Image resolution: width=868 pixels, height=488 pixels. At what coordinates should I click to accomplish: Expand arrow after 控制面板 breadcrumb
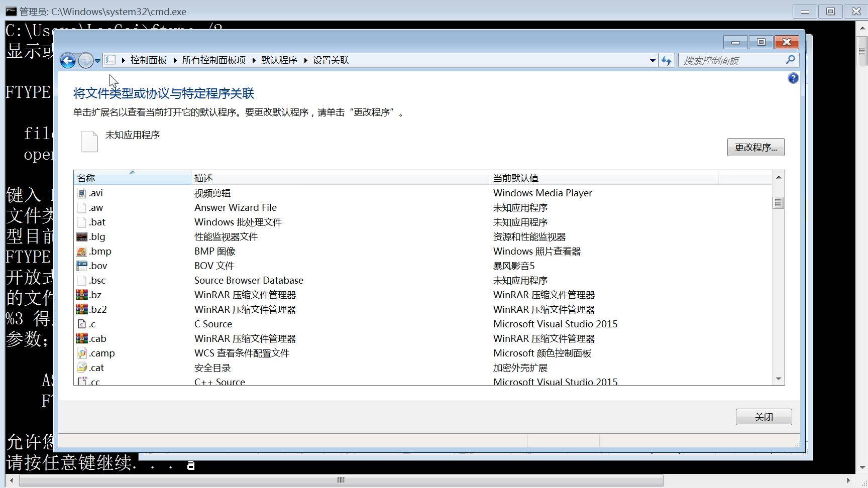[x=175, y=60]
